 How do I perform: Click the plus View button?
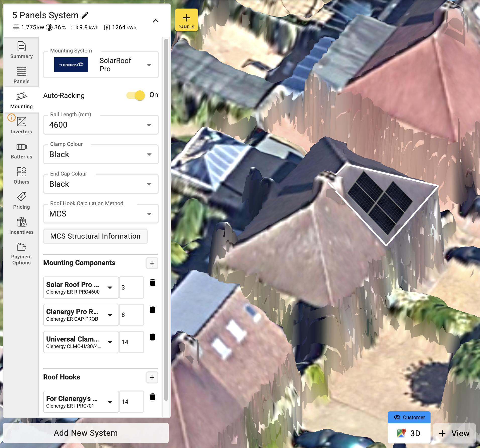[x=454, y=433]
